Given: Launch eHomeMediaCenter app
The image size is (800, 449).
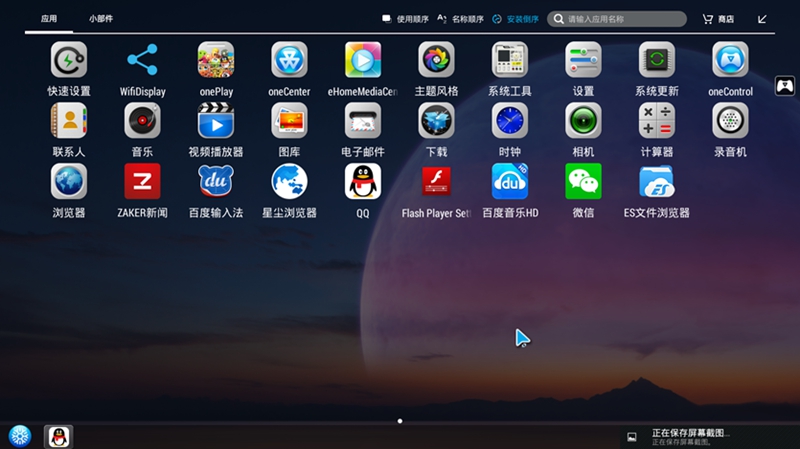Looking at the screenshot, I should click(363, 60).
